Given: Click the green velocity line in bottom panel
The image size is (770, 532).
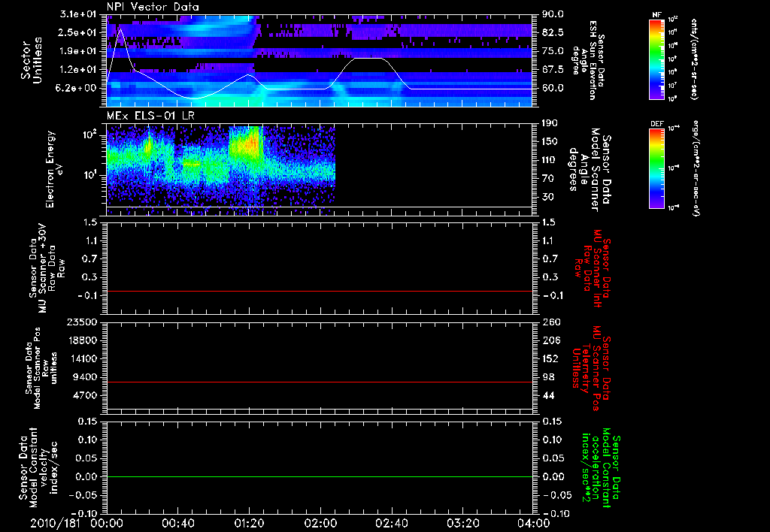Looking at the screenshot, I should [x=319, y=476].
